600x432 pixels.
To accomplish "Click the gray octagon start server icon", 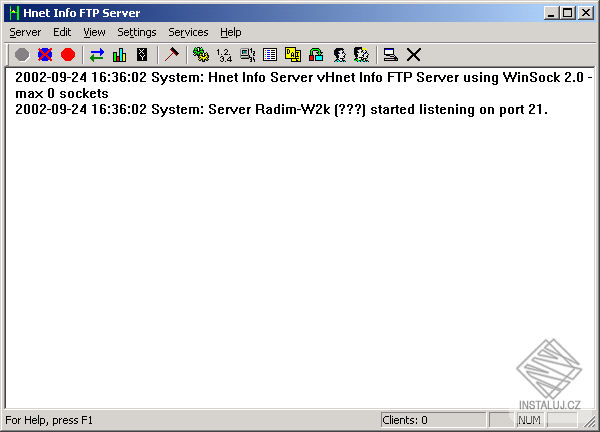I will coord(22,55).
